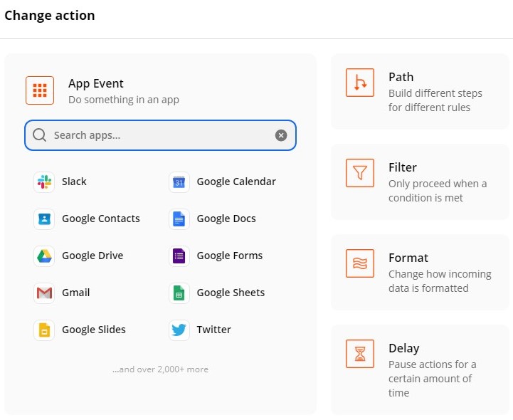The width and height of the screenshot is (513, 420).
Task: Click the Google Docs label
Action: pos(226,219)
